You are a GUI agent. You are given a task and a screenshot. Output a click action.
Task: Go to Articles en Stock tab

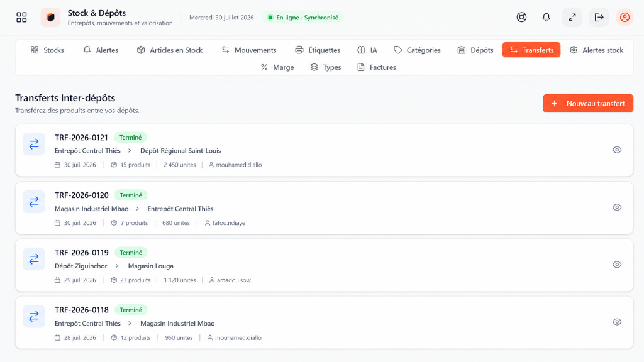tap(170, 50)
